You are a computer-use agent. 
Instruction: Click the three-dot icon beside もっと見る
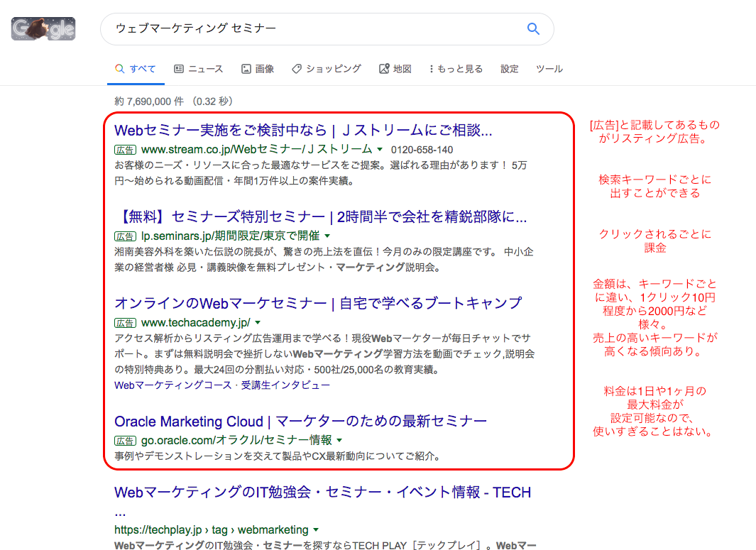pyautogui.click(x=431, y=69)
